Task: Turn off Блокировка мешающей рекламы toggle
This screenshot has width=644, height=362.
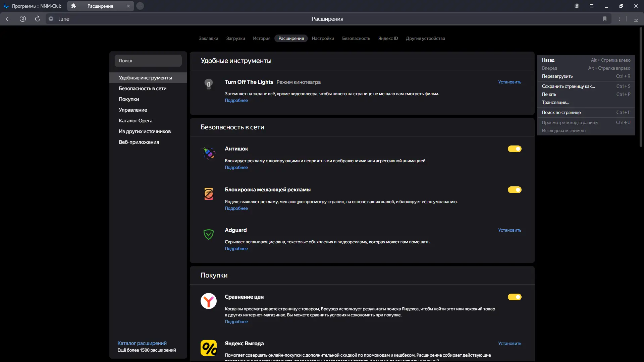Action: [515, 190]
